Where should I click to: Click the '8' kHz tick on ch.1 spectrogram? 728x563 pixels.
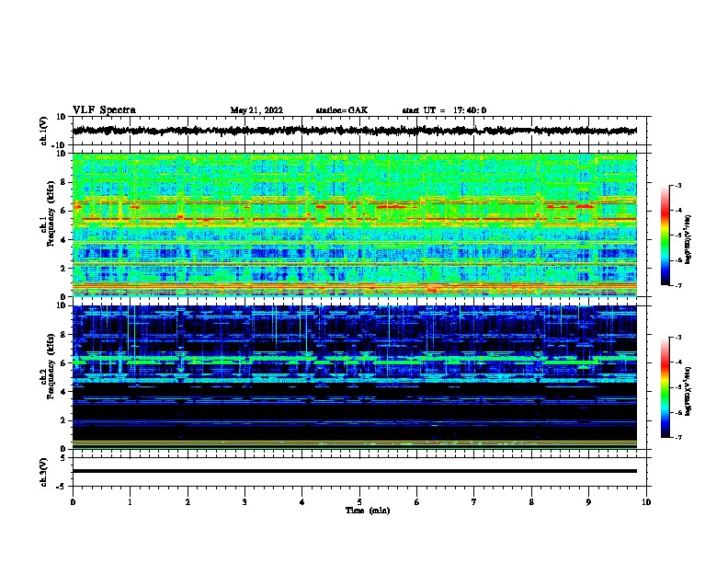point(63,182)
